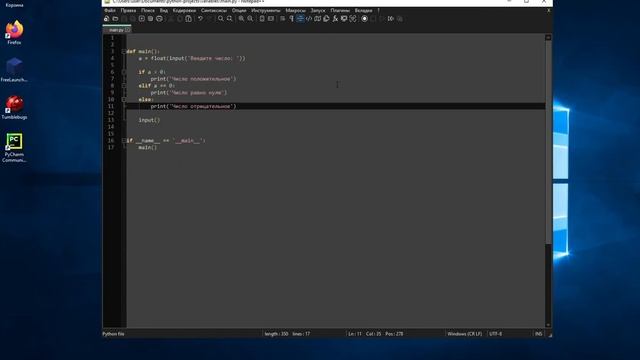The height and width of the screenshot is (360, 640).
Task: Toggle file monitoring eye icon
Action: [x=353, y=19]
